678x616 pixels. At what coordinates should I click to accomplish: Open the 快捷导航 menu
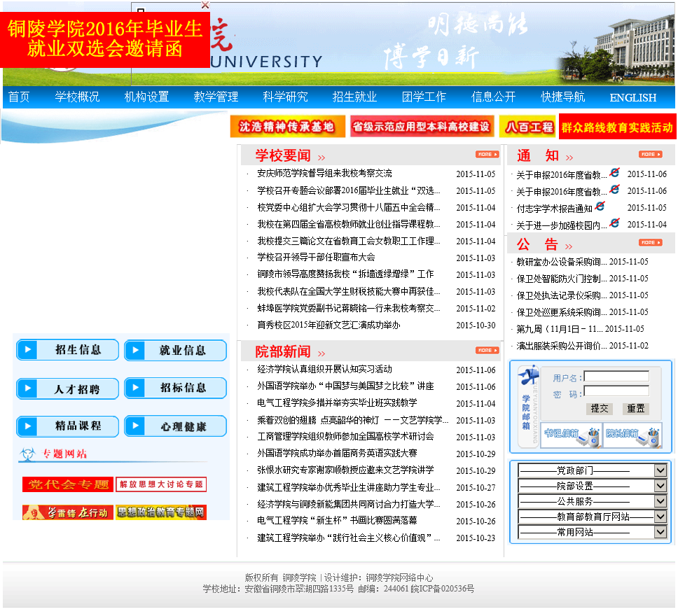563,97
